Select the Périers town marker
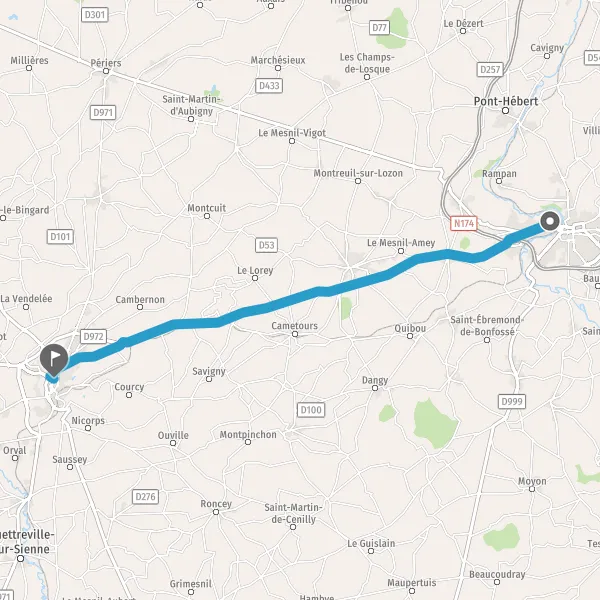The image size is (600, 600). click(106, 71)
